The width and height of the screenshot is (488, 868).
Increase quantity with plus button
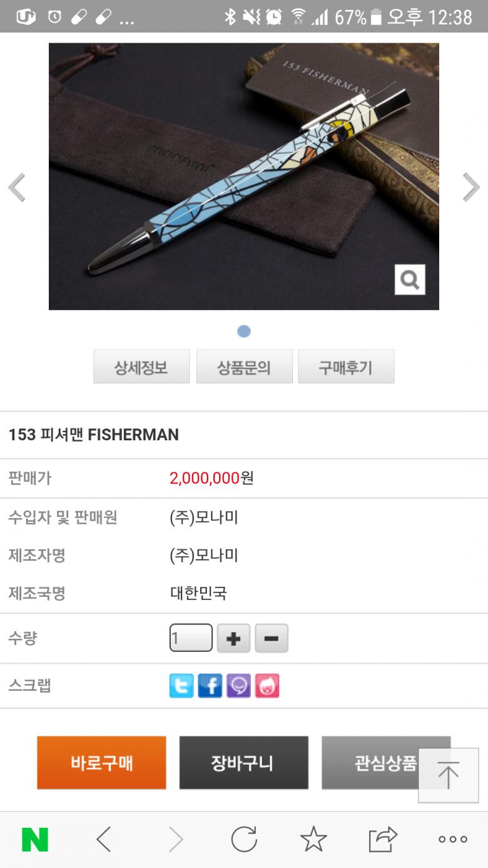coord(233,639)
